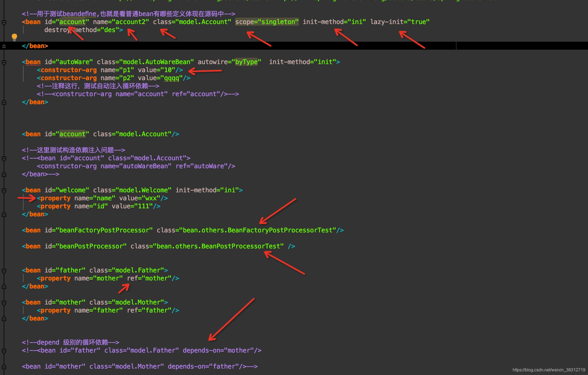
Task: Click init-method="ini" on account bean line
Action: tap(334, 22)
